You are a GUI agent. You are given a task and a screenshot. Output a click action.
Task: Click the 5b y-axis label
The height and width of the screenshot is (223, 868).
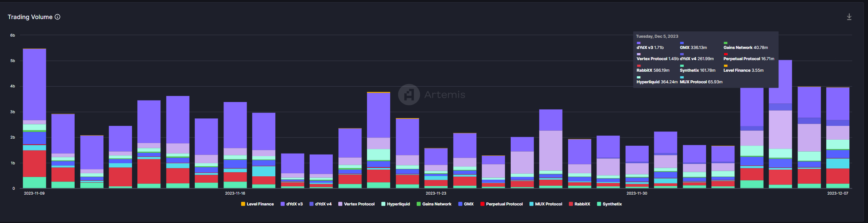click(x=13, y=61)
